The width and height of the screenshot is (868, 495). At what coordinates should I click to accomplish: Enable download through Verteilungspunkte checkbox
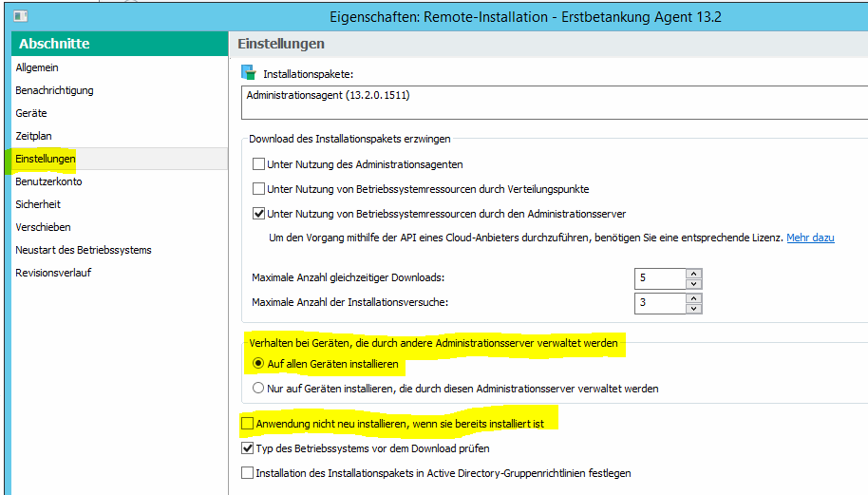click(258, 189)
